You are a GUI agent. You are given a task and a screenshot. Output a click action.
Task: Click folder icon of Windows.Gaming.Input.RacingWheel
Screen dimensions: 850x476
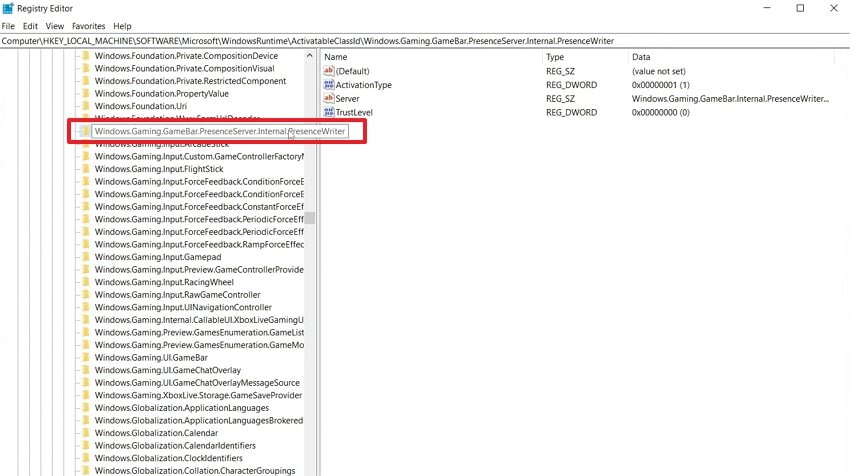86,282
